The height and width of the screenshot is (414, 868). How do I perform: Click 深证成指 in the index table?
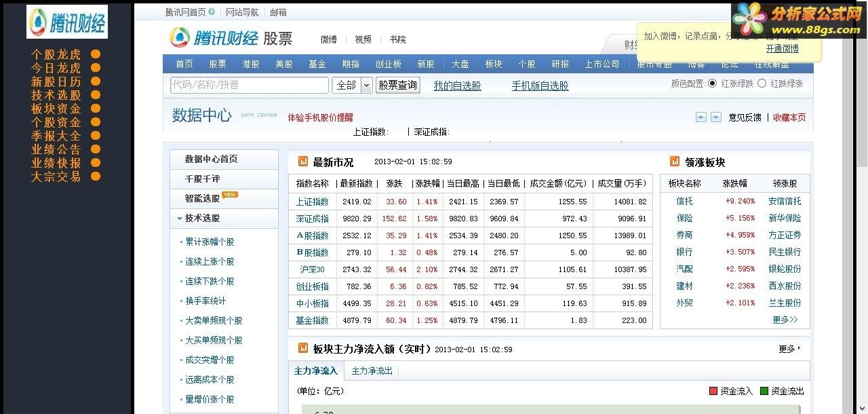click(x=313, y=219)
